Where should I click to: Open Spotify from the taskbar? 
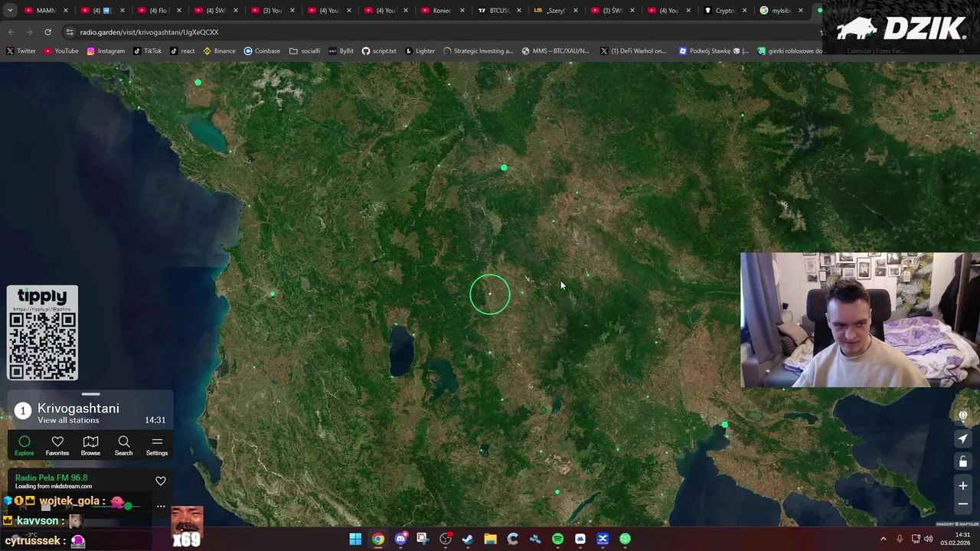coord(557,539)
